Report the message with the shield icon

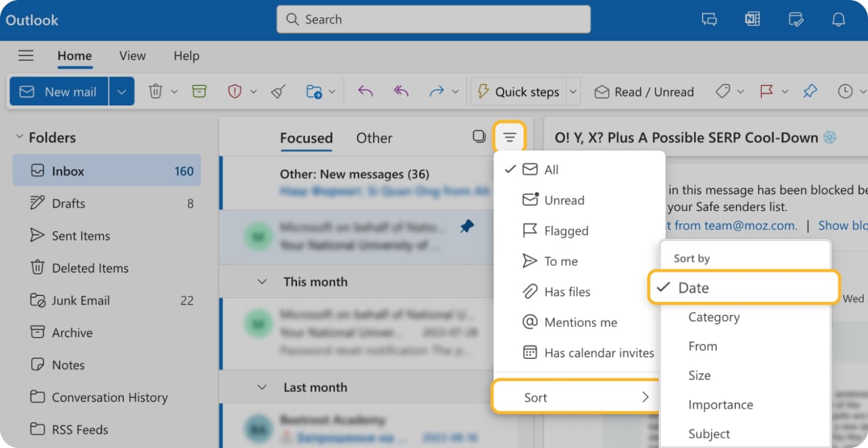click(234, 91)
